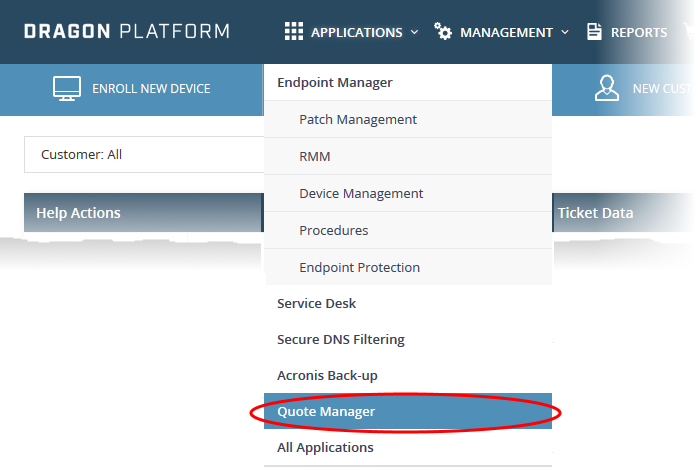Image resolution: width=700 pixels, height=470 pixels.
Task: Click the Management gears icon
Action: pos(443,31)
